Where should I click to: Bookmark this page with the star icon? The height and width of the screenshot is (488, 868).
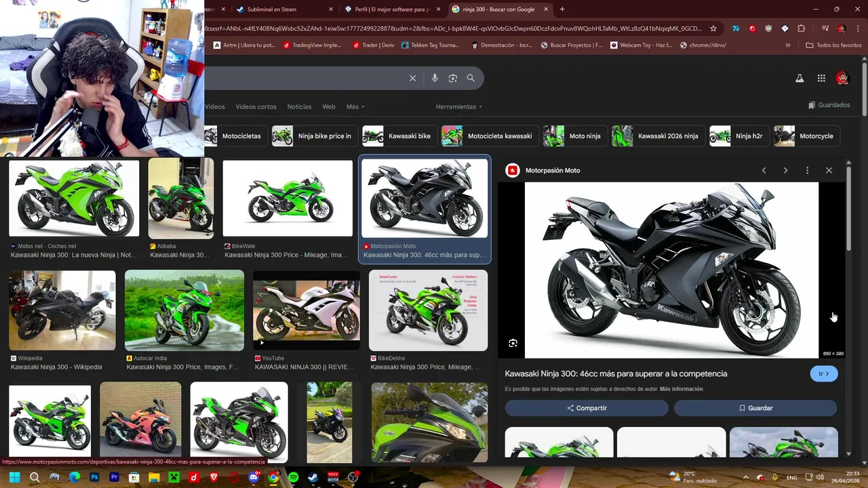pyautogui.click(x=713, y=28)
